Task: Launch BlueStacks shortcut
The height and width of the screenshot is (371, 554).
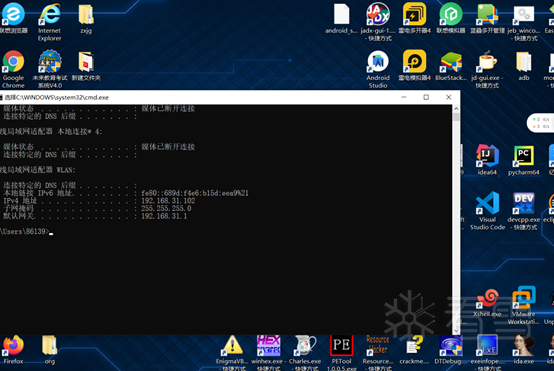Action: (x=451, y=66)
